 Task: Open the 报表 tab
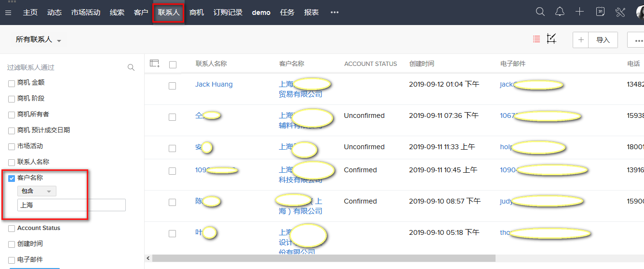click(311, 13)
